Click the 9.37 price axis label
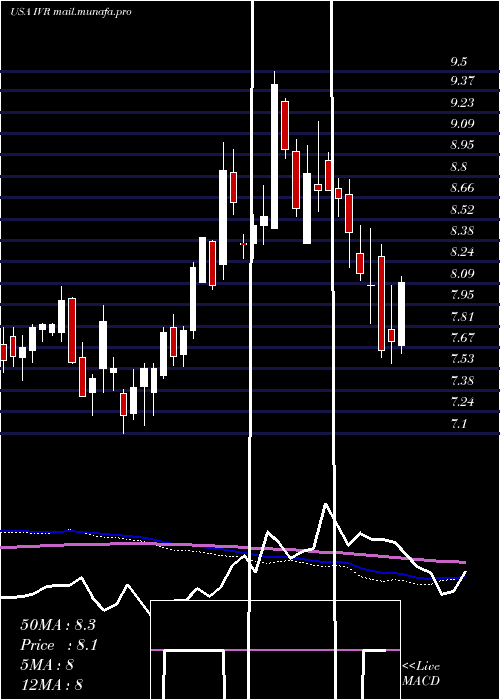This screenshot has width=500, height=700. [462, 81]
